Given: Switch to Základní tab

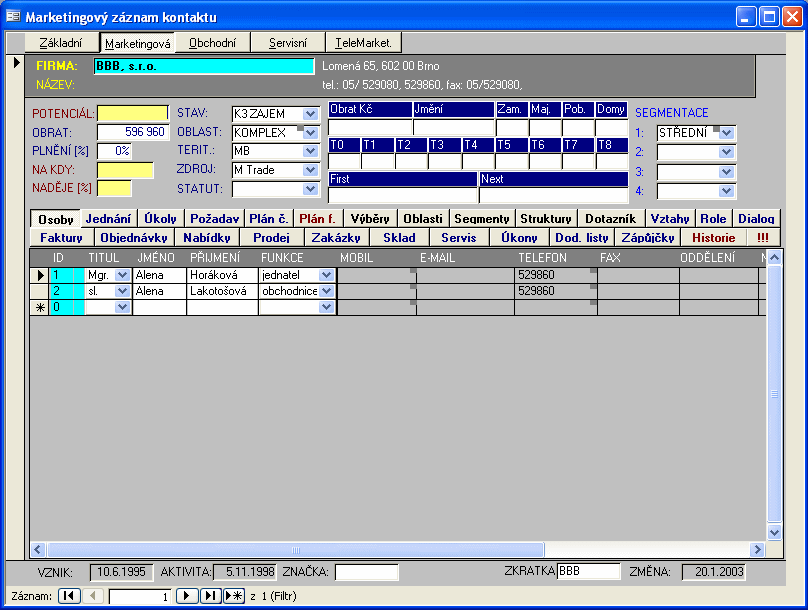Looking at the screenshot, I should pos(61,43).
